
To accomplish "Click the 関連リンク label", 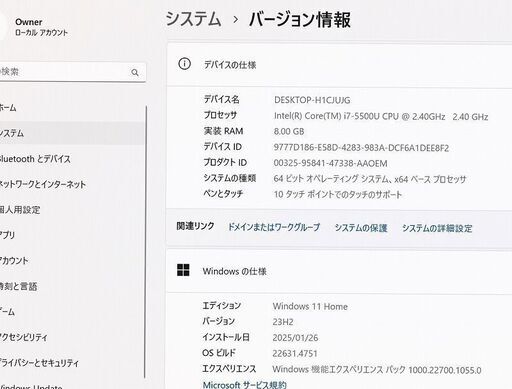I will click(195, 226).
